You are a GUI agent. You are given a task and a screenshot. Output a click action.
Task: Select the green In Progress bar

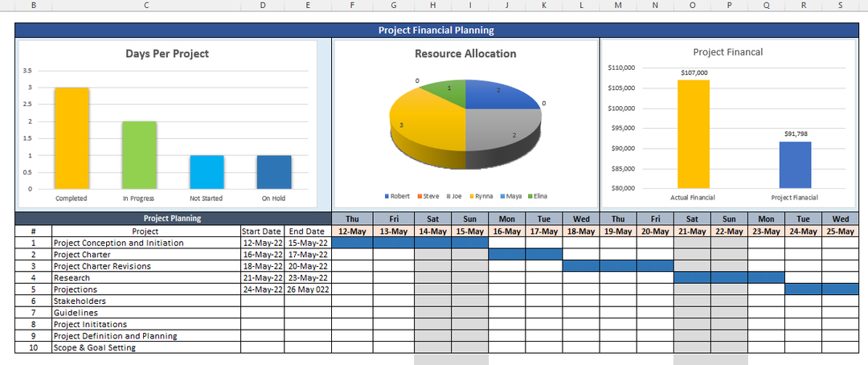coord(139,154)
